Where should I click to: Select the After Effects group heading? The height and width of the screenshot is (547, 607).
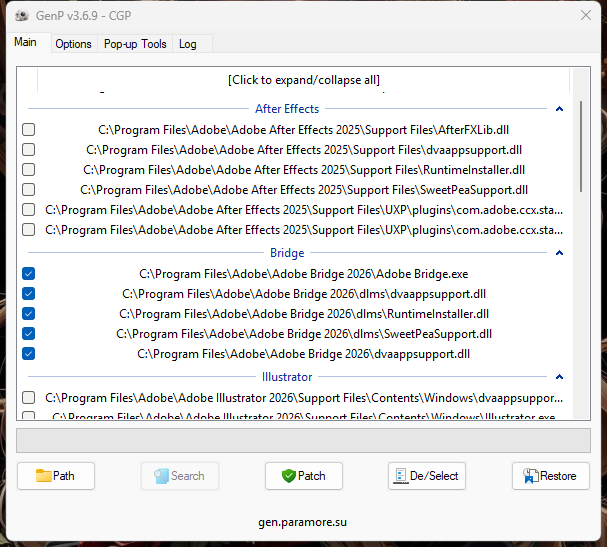[287, 109]
